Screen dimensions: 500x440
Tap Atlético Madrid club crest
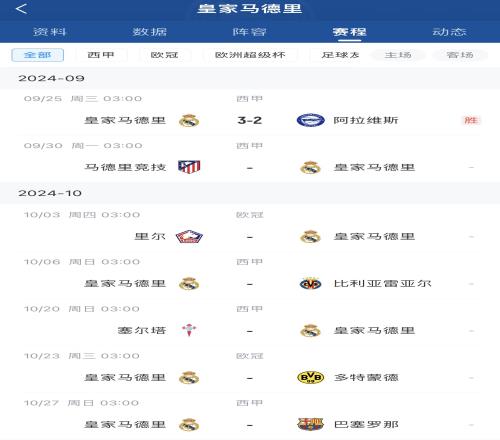(189, 167)
